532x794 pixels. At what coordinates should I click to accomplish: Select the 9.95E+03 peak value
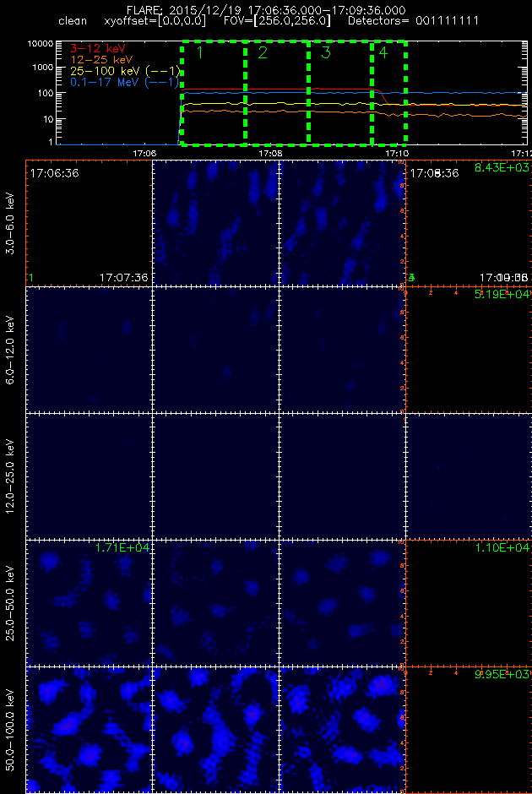pos(503,674)
